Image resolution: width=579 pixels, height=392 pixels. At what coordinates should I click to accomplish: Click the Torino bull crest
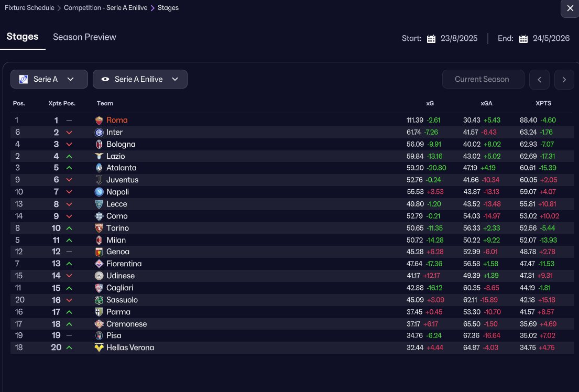click(x=99, y=228)
